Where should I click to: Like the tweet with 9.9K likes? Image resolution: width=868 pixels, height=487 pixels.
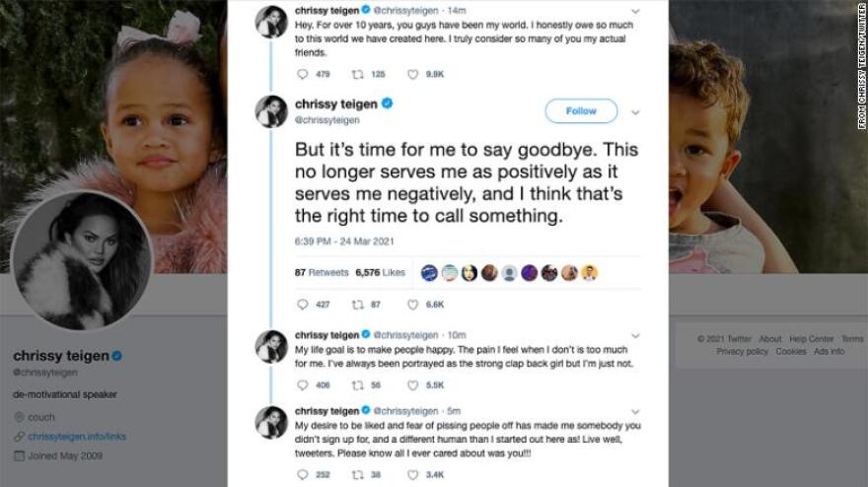(x=412, y=73)
